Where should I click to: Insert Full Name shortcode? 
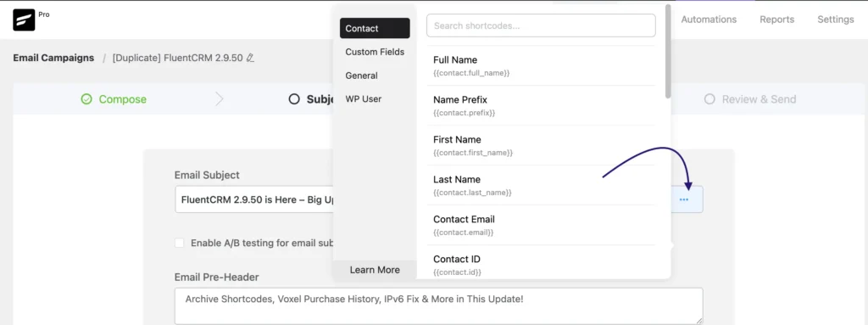point(541,66)
